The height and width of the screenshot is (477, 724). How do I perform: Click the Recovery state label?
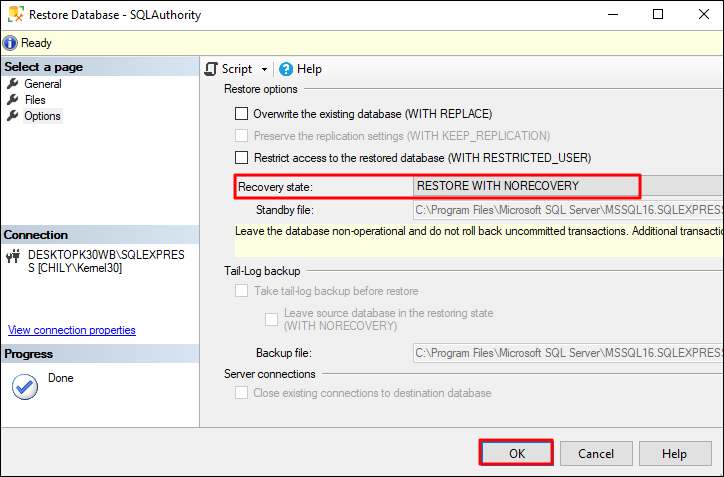pos(275,187)
